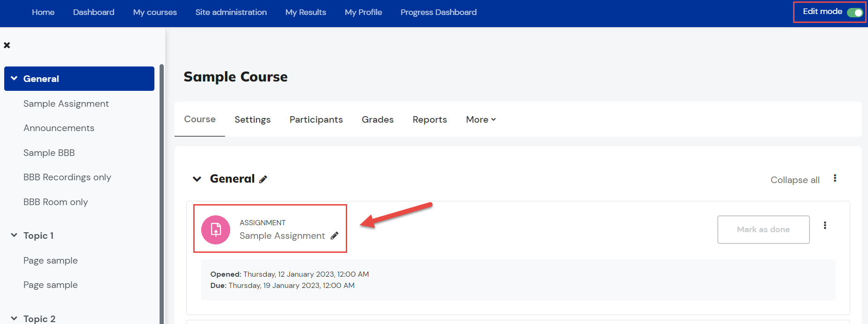Open Site administration
The height and width of the screenshot is (324, 868).
231,12
